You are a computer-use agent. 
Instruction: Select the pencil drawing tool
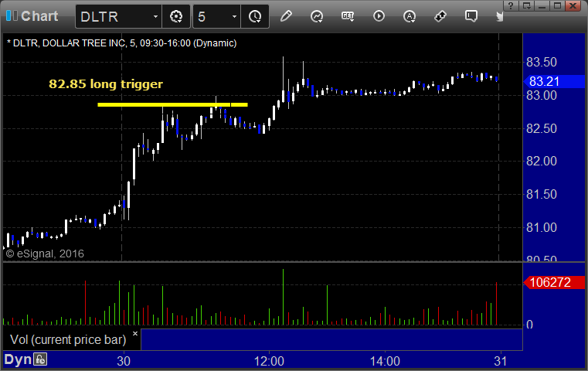286,16
